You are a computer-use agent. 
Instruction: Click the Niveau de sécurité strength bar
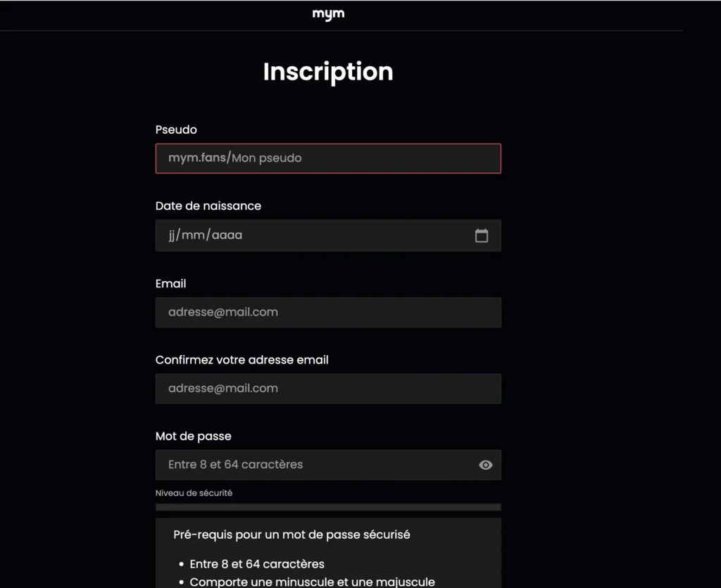pyautogui.click(x=328, y=506)
